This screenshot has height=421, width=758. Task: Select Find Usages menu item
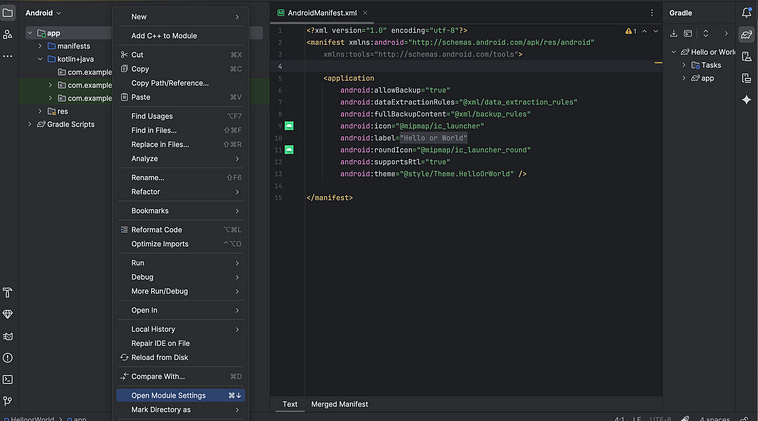pyautogui.click(x=180, y=116)
